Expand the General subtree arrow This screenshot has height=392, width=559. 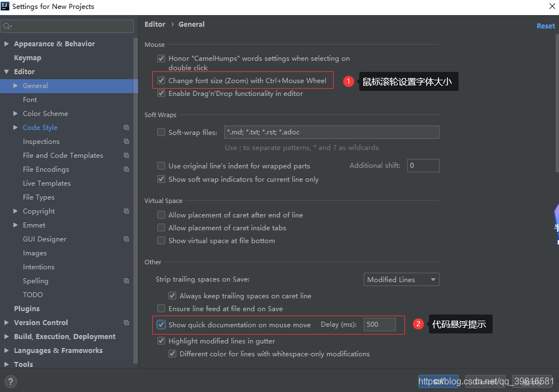point(15,85)
